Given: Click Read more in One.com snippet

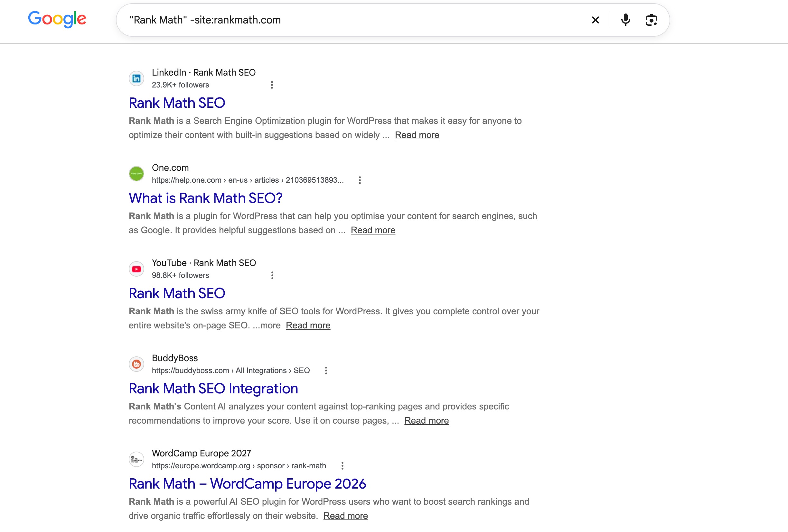Looking at the screenshot, I should (x=373, y=230).
